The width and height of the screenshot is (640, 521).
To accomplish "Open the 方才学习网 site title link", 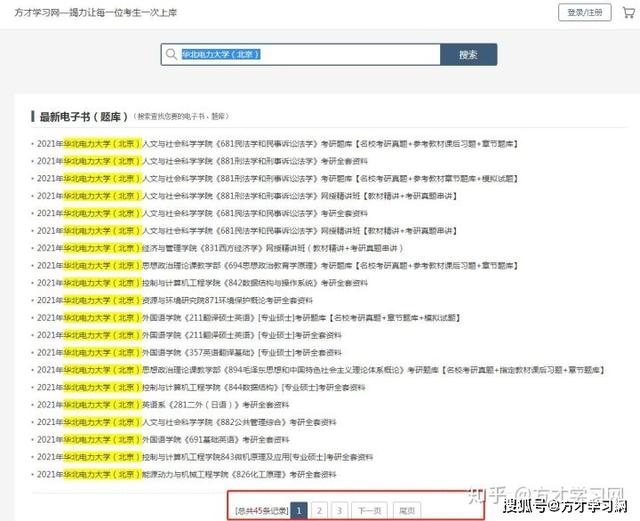I will [x=96, y=13].
